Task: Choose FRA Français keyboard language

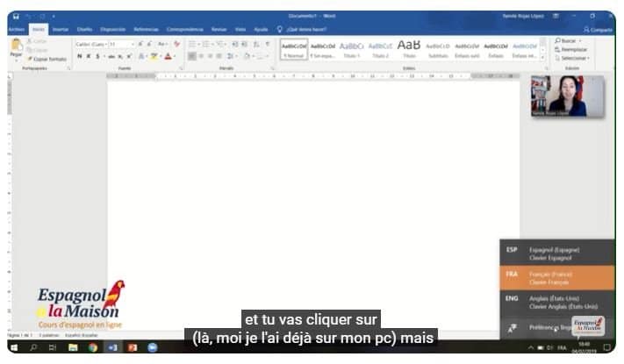Action: (x=557, y=278)
